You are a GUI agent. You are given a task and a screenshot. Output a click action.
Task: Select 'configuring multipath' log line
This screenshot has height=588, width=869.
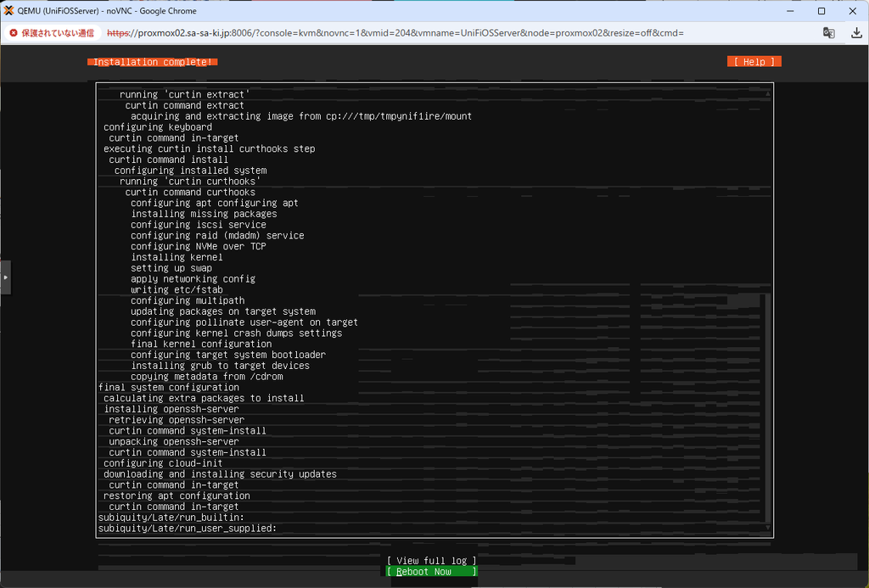pos(188,300)
